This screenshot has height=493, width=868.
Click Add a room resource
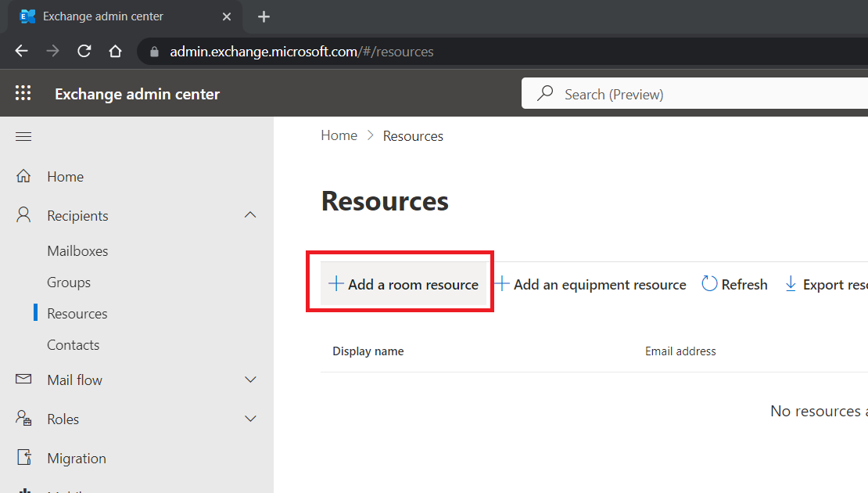pos(404,284)
